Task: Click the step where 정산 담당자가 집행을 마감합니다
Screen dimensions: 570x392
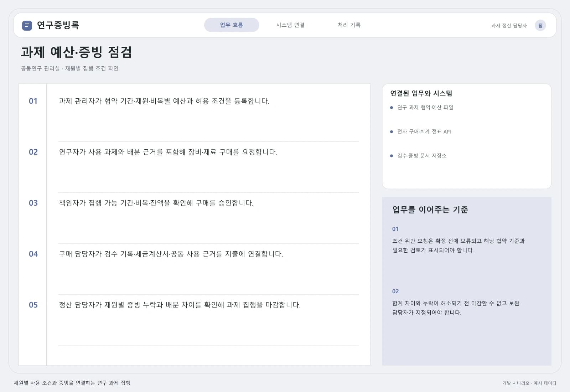Action: [x=180, y=305]
